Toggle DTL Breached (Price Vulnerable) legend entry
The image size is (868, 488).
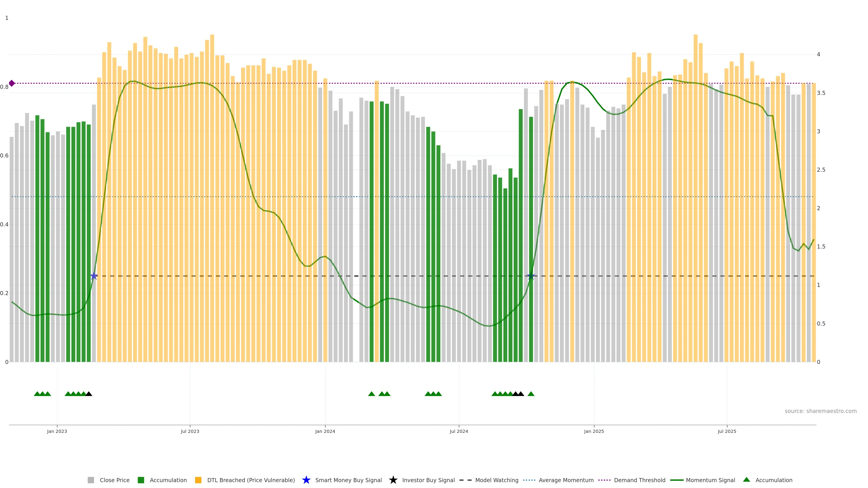tap(251, 480)
